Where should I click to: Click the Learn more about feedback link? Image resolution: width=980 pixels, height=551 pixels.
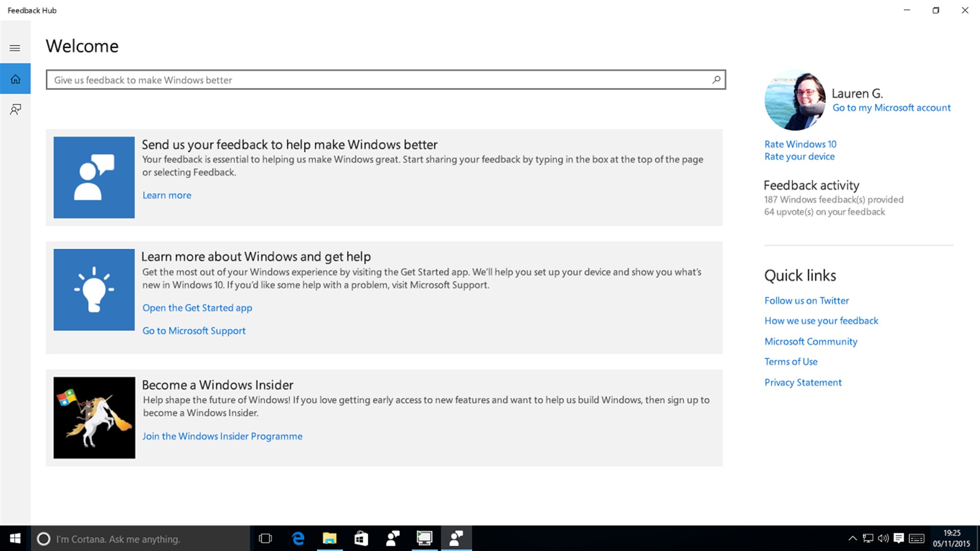tap(166, 195)
